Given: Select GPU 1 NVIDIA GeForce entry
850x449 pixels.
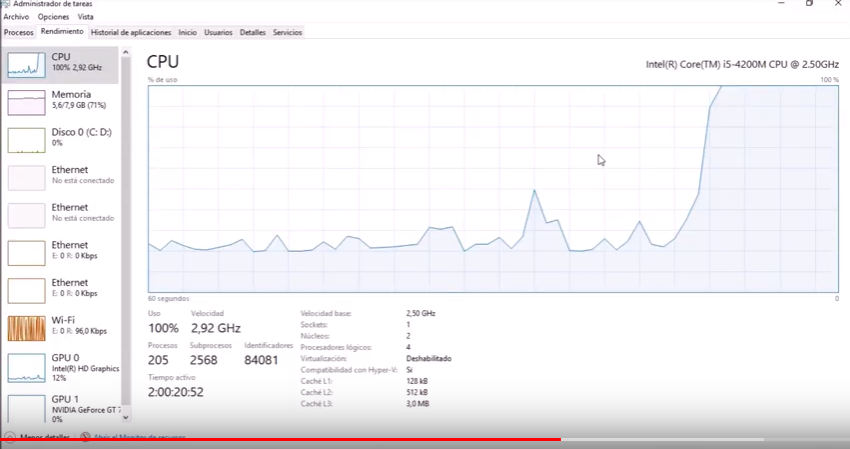Looking at the screenshot, I should (60, 405).
